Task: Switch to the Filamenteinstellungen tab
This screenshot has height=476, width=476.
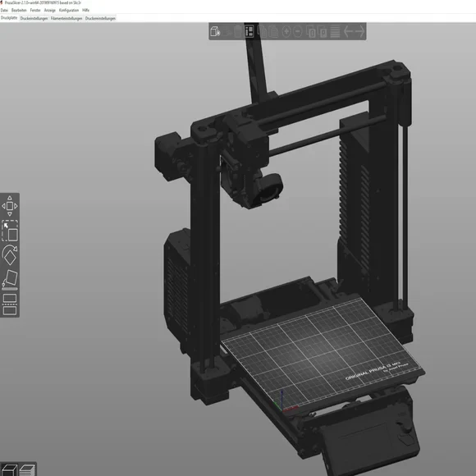Action: tap(66, 19)
